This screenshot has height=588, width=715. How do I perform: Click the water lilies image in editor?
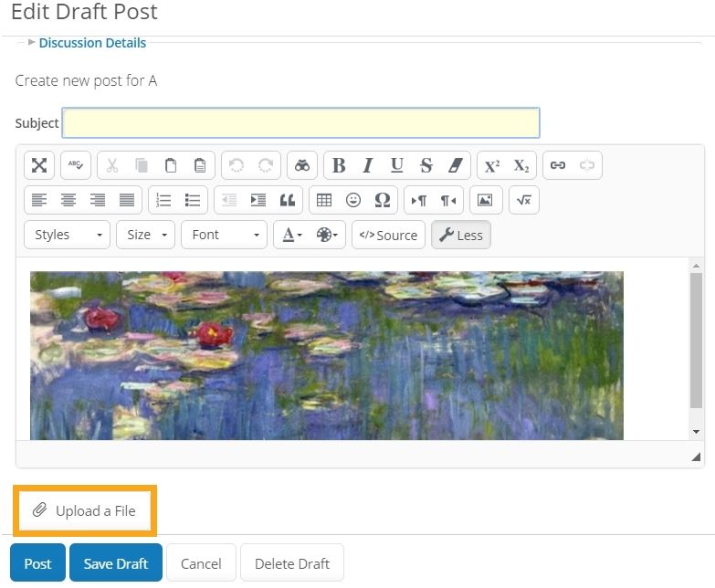327,355
